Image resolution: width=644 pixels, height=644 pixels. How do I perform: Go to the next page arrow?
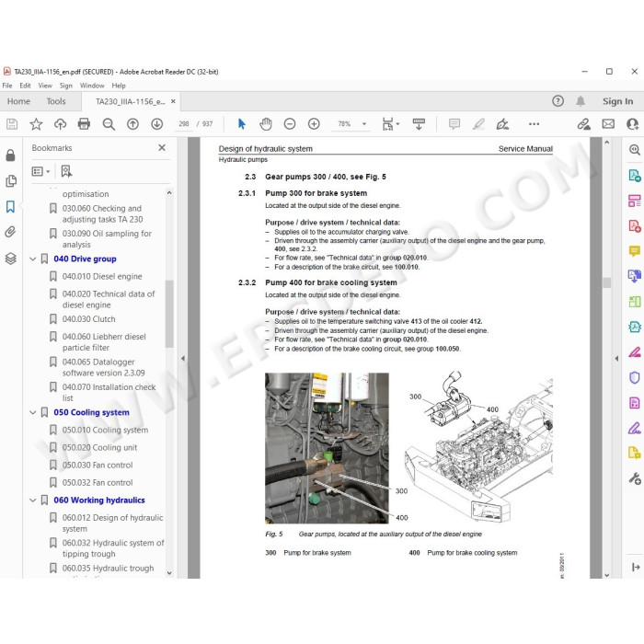(x=157, y=123)
